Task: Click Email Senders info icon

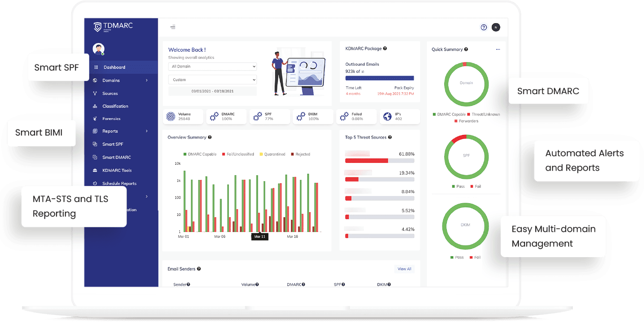Action: [199, 269]
